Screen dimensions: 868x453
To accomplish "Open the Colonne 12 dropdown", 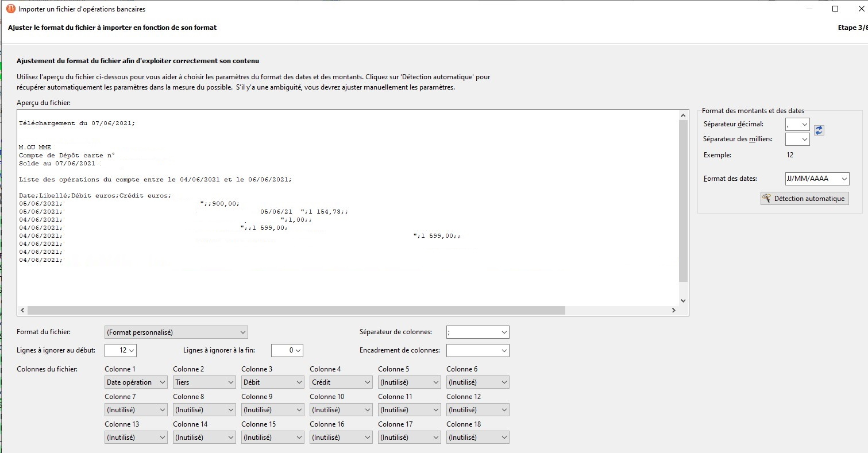I will (x=477, y=410).
